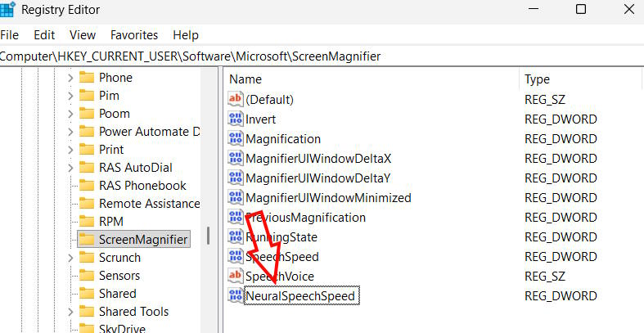Expand the Phone registry key
Screen dimensions: 644x333
(x=70, y=78)
